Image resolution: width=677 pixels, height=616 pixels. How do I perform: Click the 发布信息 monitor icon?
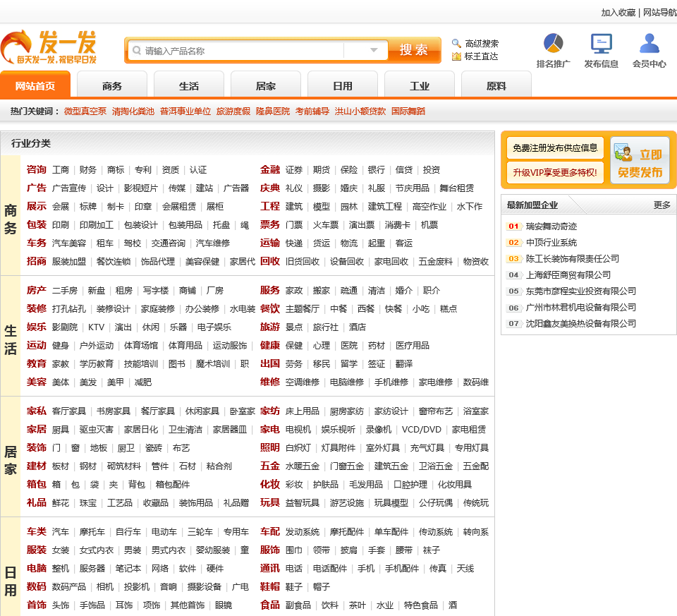(x=601, y=44)
